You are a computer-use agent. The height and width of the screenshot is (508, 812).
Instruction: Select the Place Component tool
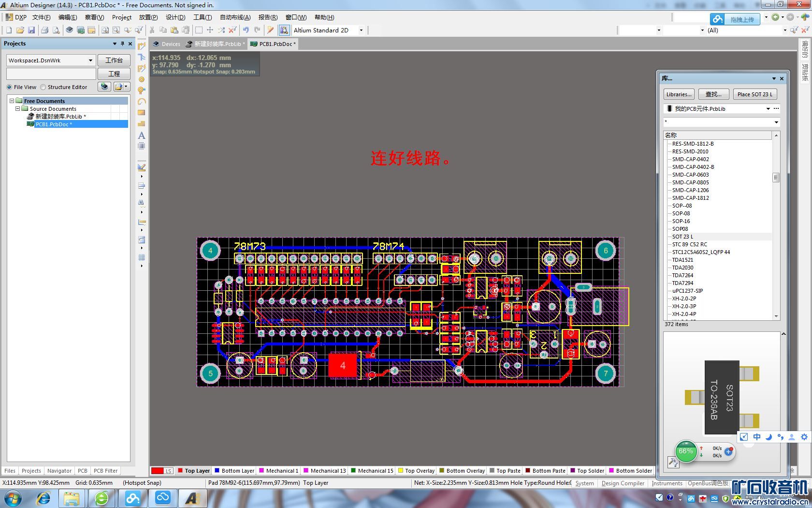pos(142,146)
